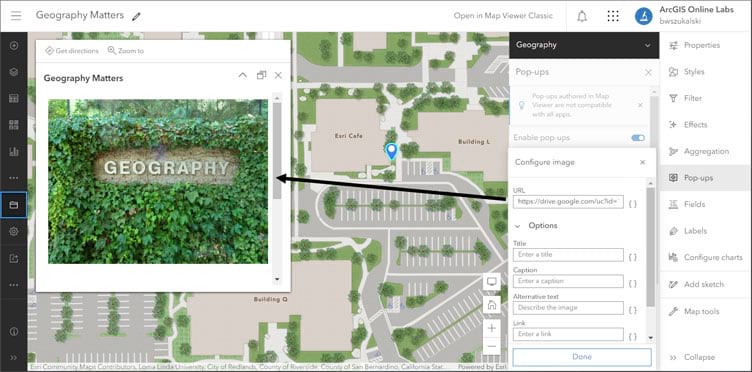The height and width of the screenshot is (372, 752).
Task: Open ArcGIS Online Labs user avatar
Action: [x=644, y=16]
